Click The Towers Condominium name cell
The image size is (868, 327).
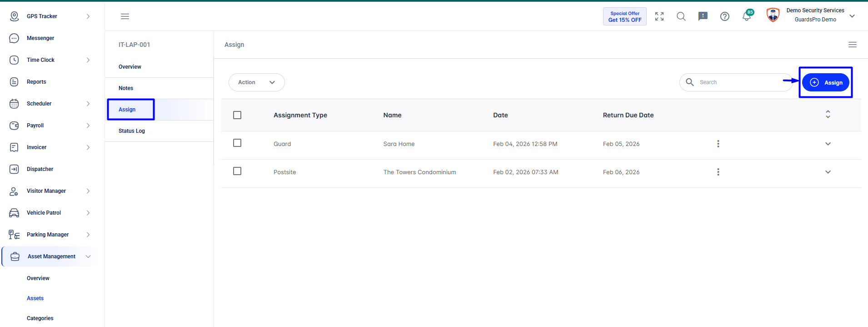tap(419, 172)
